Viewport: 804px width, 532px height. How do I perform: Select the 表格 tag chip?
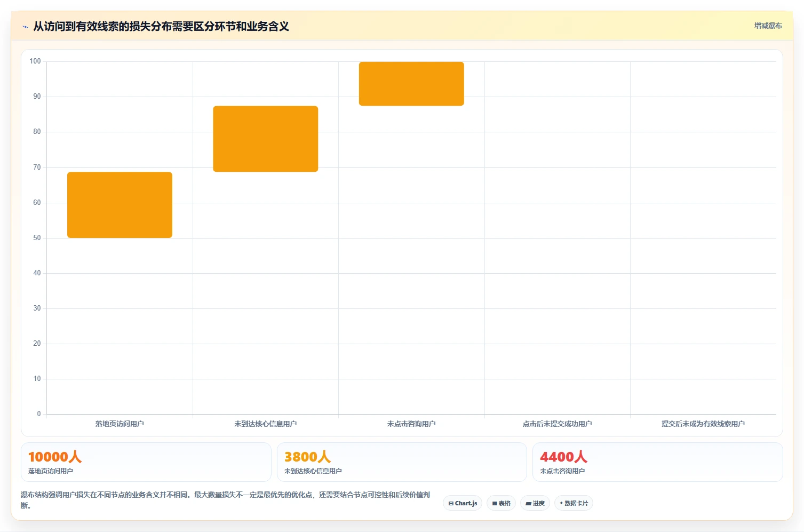[x=501, y=503]
